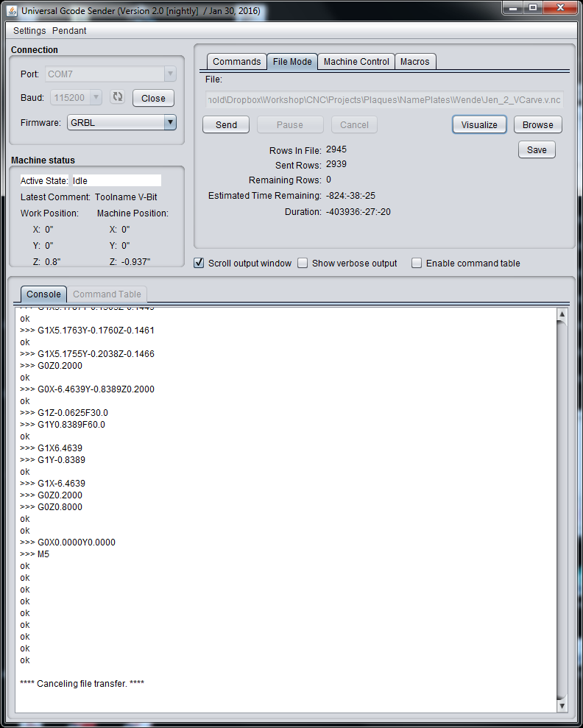Check Enable command table option
583x728 pixels.
click(417, 264)
